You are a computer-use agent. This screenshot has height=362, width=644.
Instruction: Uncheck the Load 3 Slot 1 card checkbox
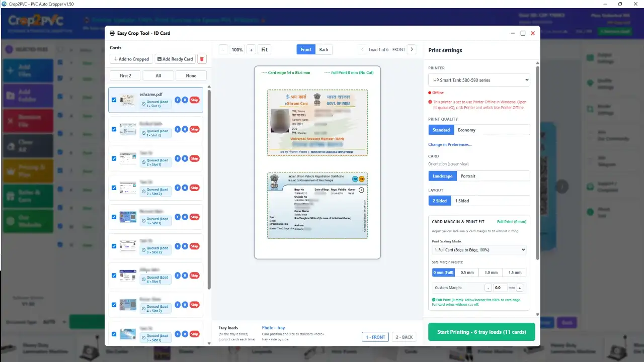pos(114,217)
